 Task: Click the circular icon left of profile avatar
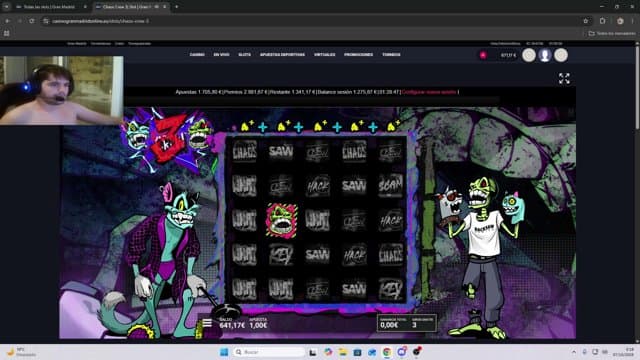pos(529,55)
